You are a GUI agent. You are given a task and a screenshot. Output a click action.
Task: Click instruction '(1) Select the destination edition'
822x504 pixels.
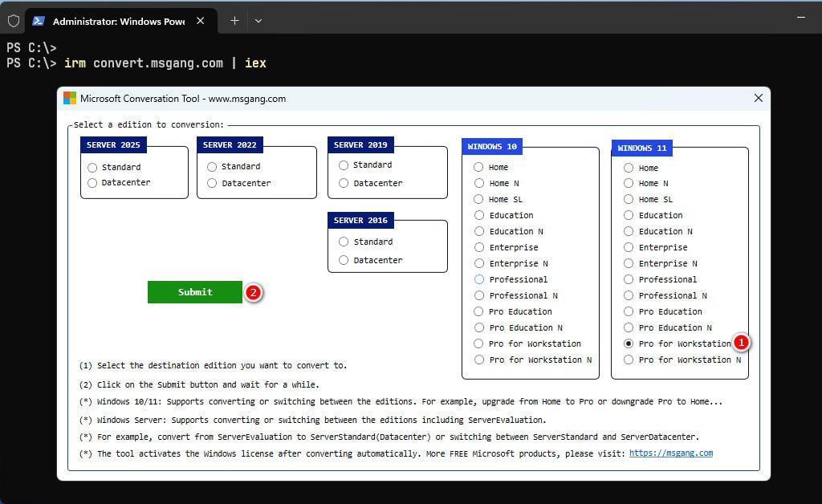(213, 366)
